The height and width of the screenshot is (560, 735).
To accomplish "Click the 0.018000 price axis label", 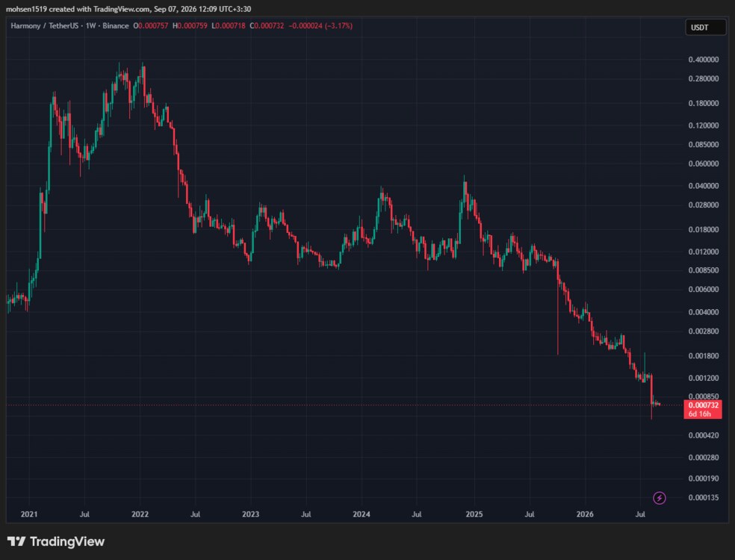I will (x=703, y=229).
